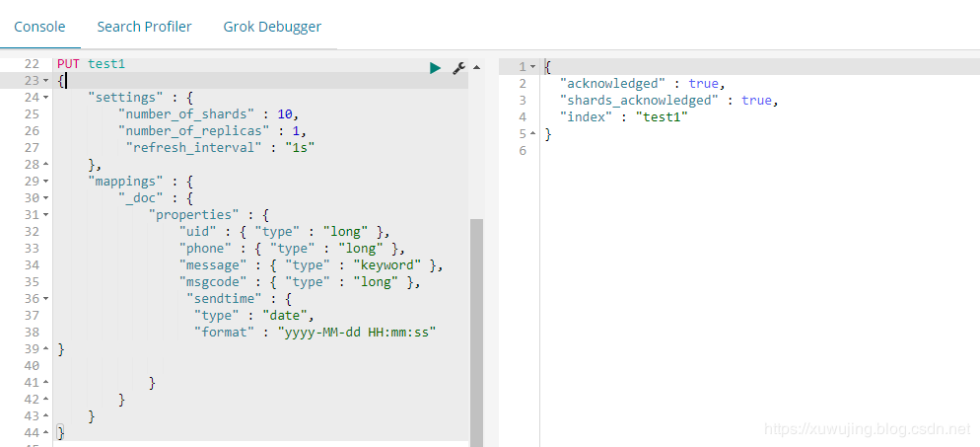The width and height of the screenshot is (980, 447).
Task: Open the wrench options menu
Action: point(458,68)
